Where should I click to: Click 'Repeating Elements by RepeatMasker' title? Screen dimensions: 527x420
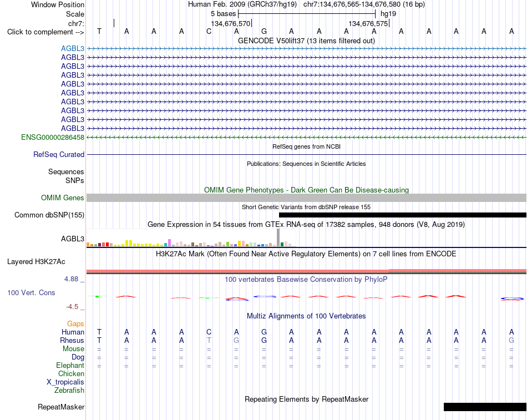pyautogui.click(x=306, y=399)
